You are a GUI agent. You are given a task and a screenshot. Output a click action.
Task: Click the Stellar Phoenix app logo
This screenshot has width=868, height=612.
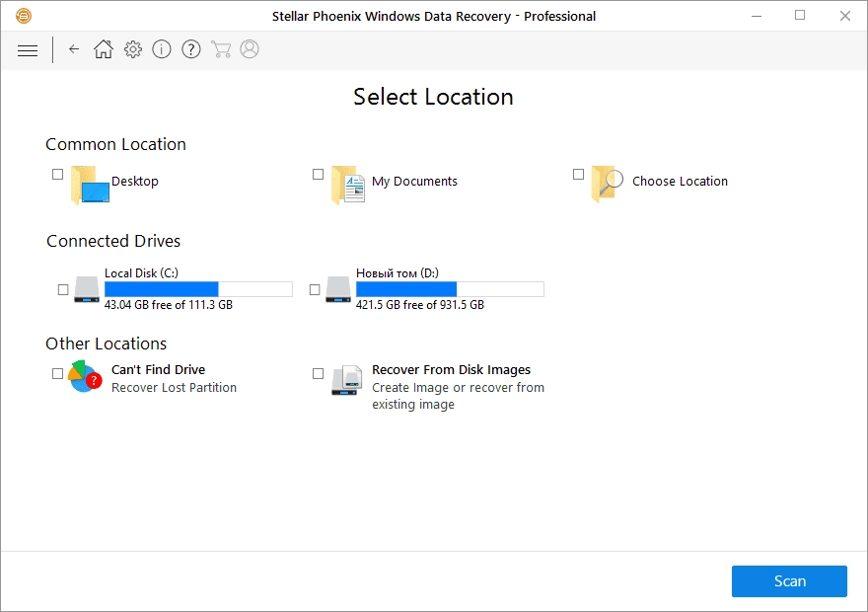point(24,16)
